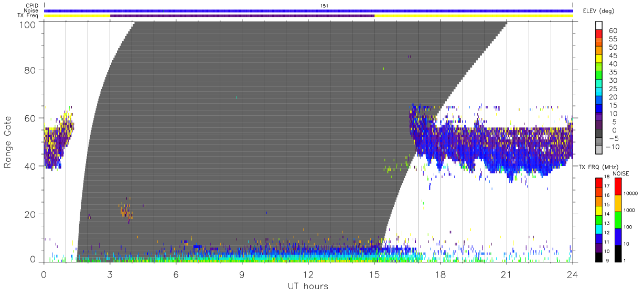The width and height of the screenshot is (644, 297).
Task: Pick the orange swatch of the NOISE colorbar
Action: (x=618, y=203)
